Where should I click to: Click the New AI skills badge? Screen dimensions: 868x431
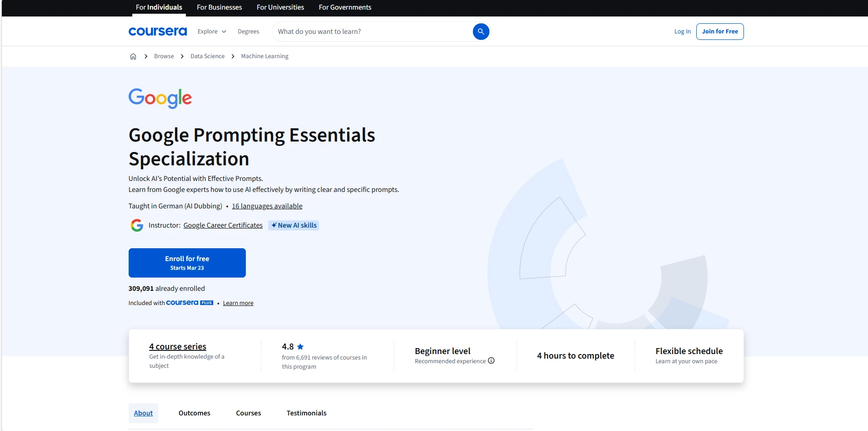(293, 225)
